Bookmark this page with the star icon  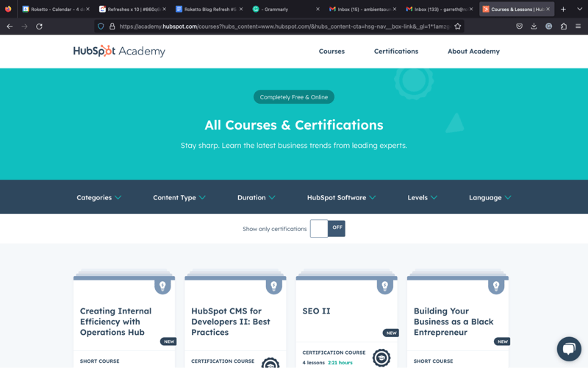pyautogui.click(x=458, y=26)
